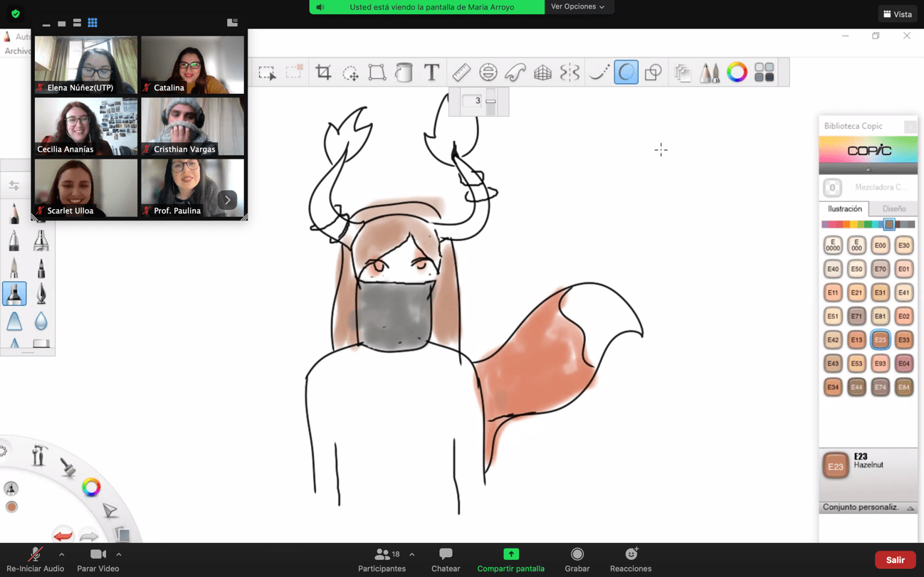
Task: Switch to the Ilustración tab
Action: (845, 209)
